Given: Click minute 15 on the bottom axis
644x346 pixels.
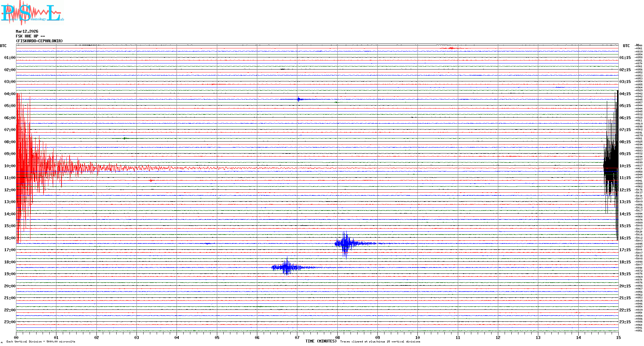Looking at the screenshot, I should point(618,337).
